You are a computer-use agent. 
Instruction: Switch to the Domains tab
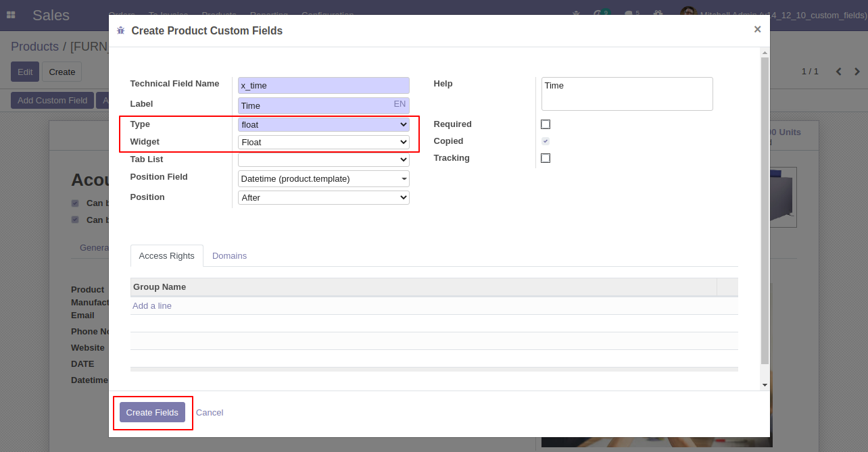coord(229,256)
